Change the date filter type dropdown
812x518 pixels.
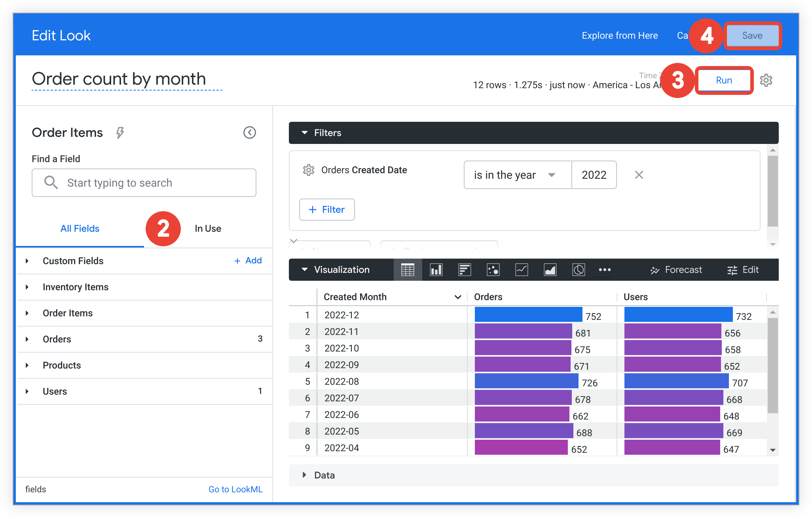pyautogui.click(x=512, y=175)
